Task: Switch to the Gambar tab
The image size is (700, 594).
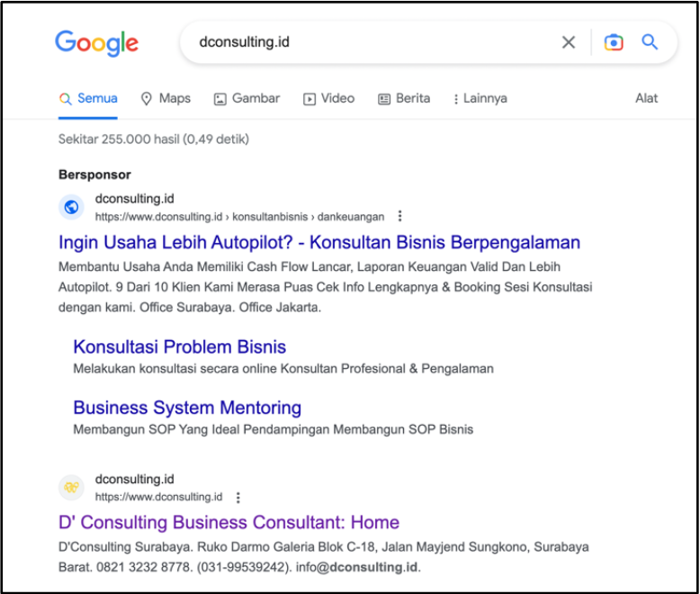Action: [247, 98]
